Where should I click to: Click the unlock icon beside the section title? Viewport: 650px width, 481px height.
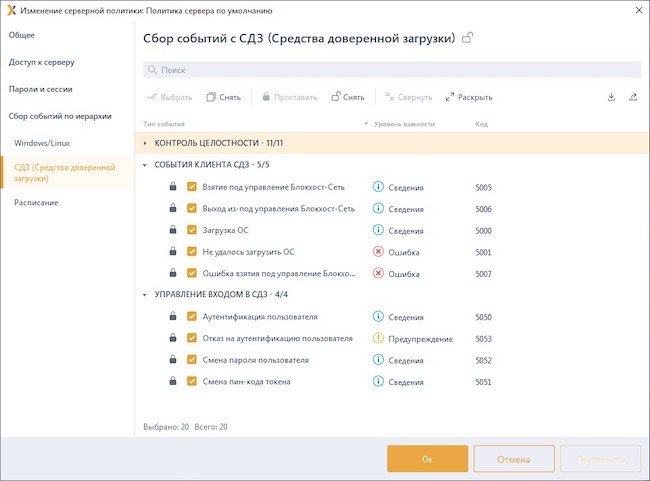[467, 38]
